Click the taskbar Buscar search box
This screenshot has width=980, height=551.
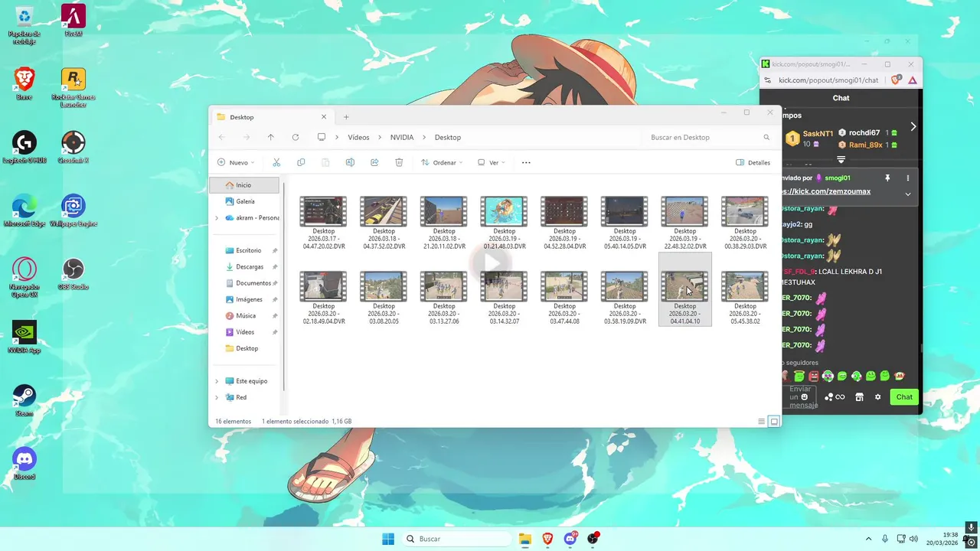point(456,539)
